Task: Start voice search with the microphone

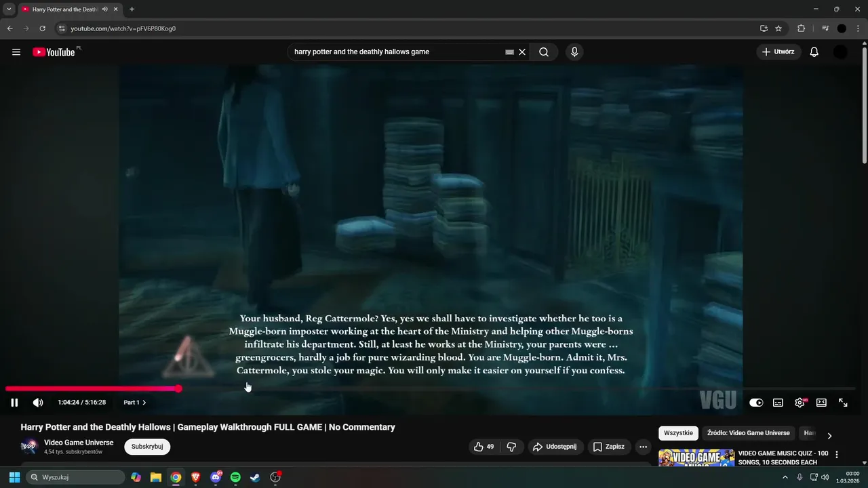Action: click(574, 52)
